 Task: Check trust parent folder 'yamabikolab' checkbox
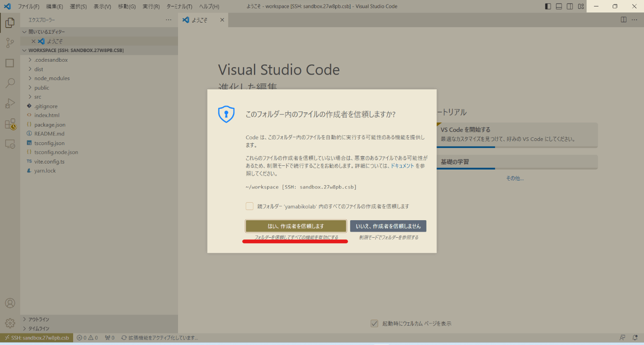point(249,206)
